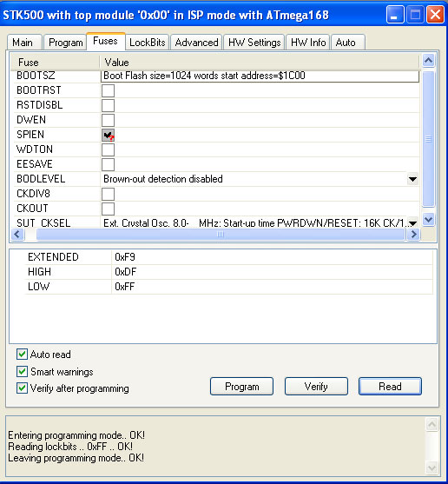Select the LOW fuse value 0xFF
This screenshot has width=448, height=484.
(124, 287)
